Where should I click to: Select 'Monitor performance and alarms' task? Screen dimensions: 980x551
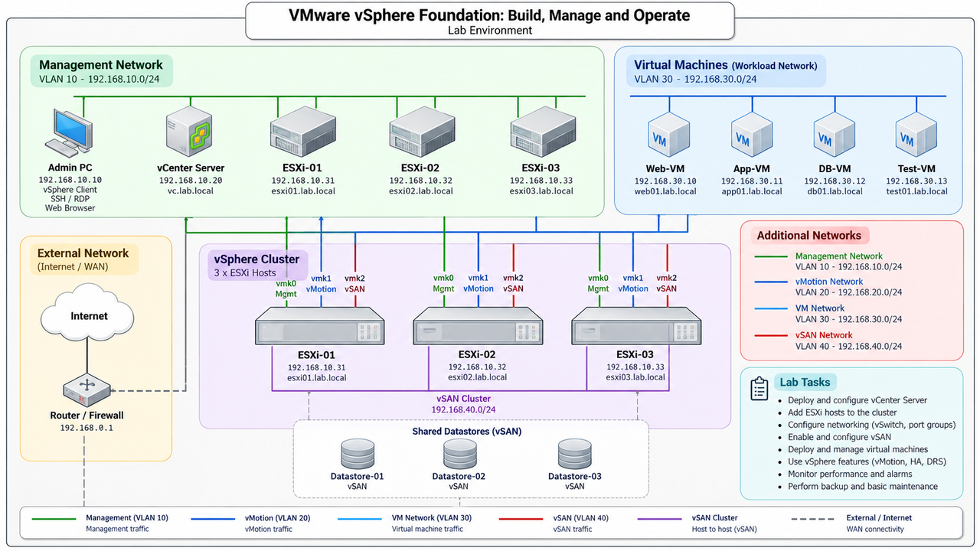(850, 474)
